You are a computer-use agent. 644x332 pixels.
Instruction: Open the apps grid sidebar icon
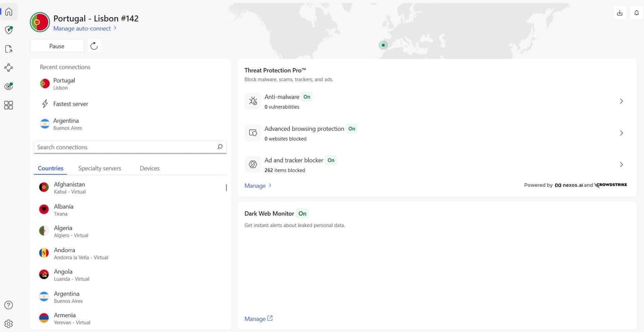click(x=9, y=105)
